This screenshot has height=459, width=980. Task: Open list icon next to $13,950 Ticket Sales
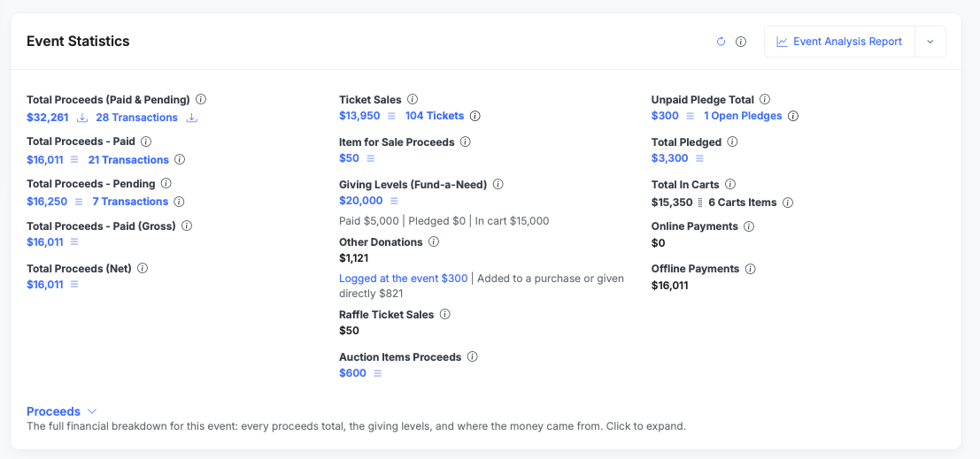click(x=391, y=116)
